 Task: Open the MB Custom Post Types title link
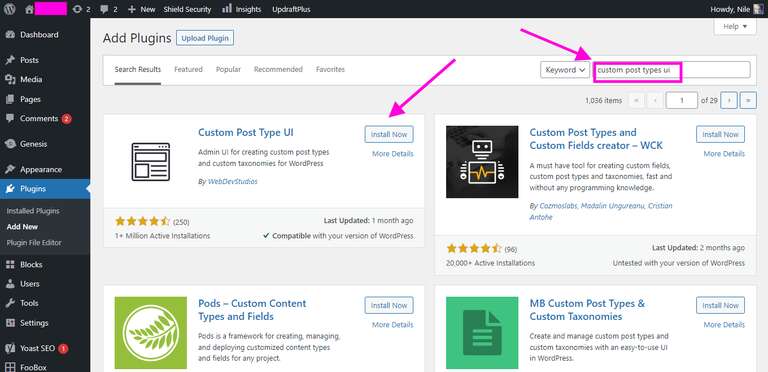587,310
